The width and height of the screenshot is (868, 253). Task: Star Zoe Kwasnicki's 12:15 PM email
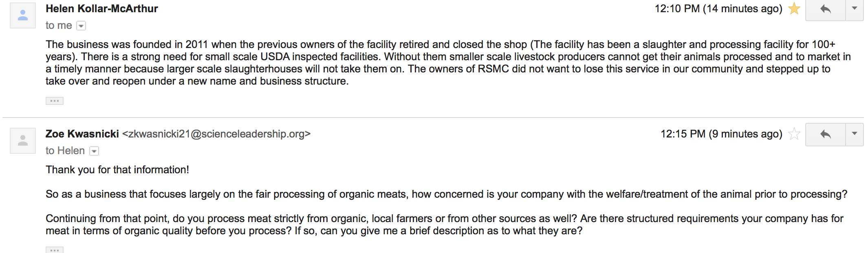[x=794, y=134]
